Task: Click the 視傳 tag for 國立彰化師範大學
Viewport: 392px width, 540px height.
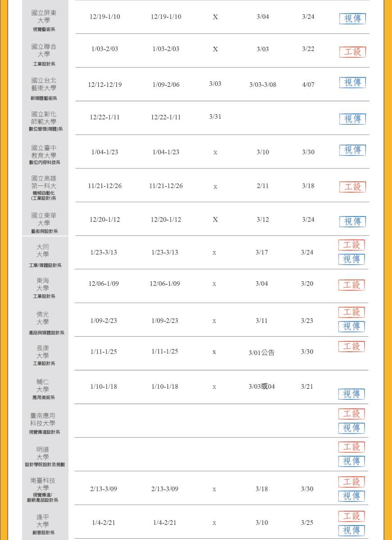Action: pyautogui.click(x=352, y=119)
